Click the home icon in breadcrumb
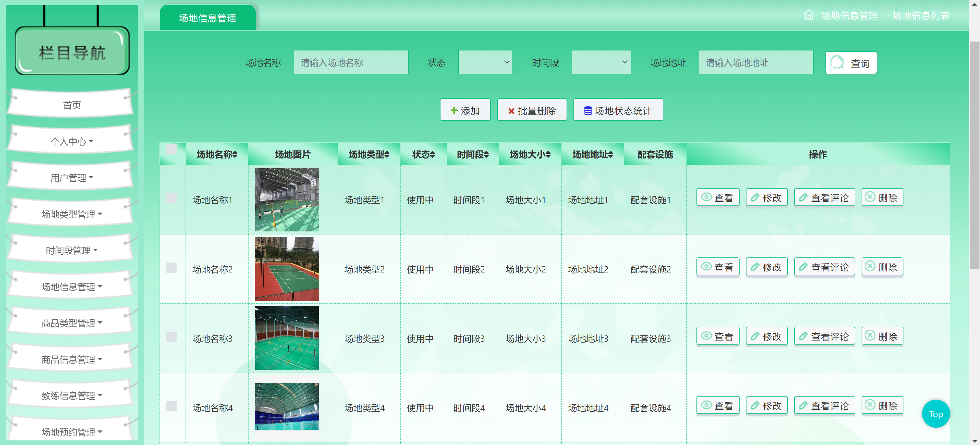 809,15
